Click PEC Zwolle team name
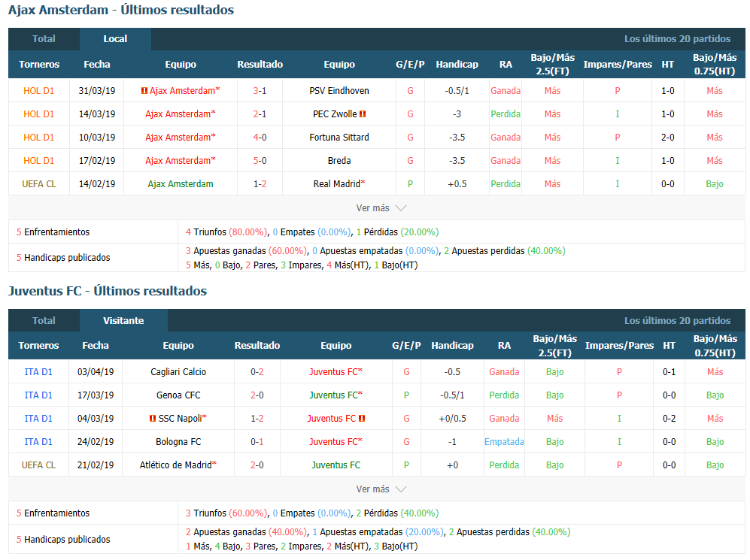This screenshot has width=750, height=560. pos(335,114)
